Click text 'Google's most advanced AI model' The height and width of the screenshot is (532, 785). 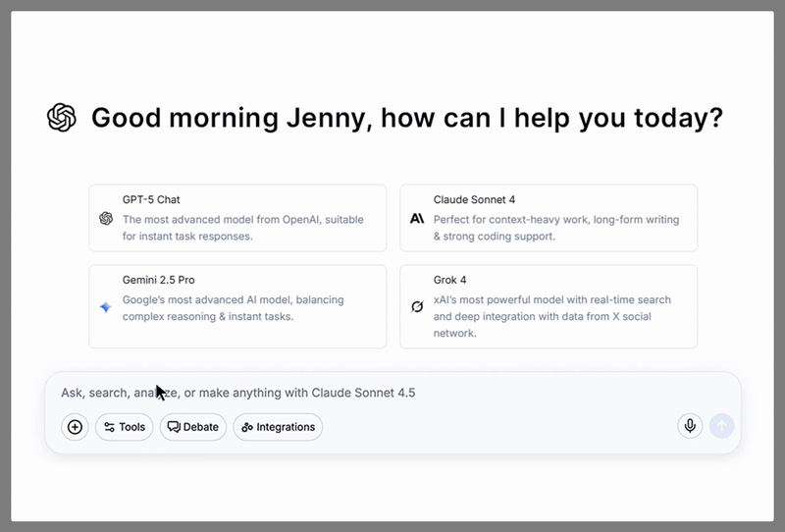(x=206, y=299)
